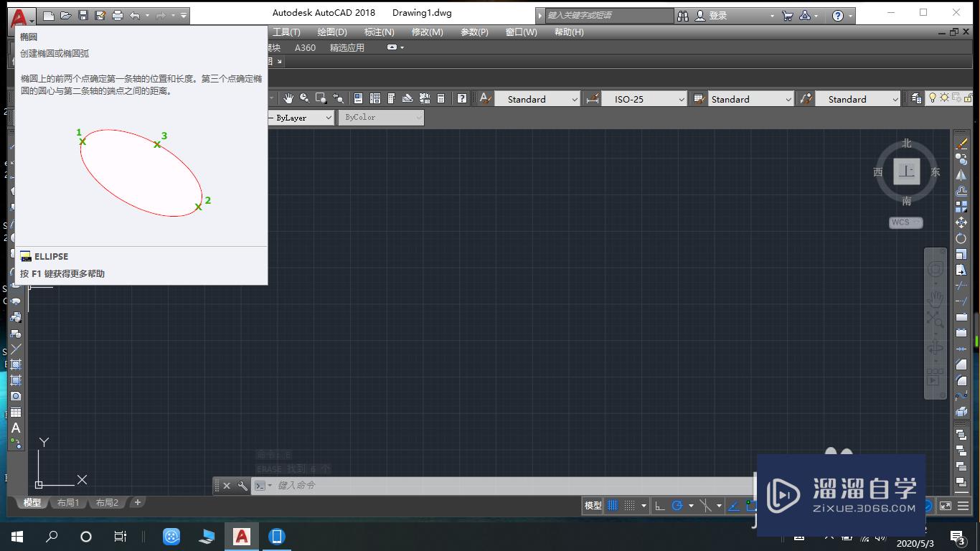980x551 pixels.
Task: Click the 上 face of the ViewCube
Action: tap(907, 171)
